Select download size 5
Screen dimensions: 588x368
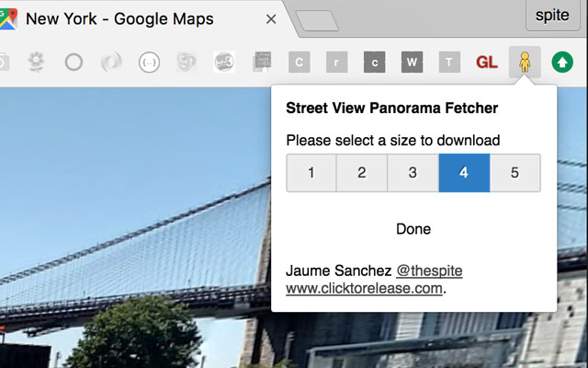click(514, 173)
